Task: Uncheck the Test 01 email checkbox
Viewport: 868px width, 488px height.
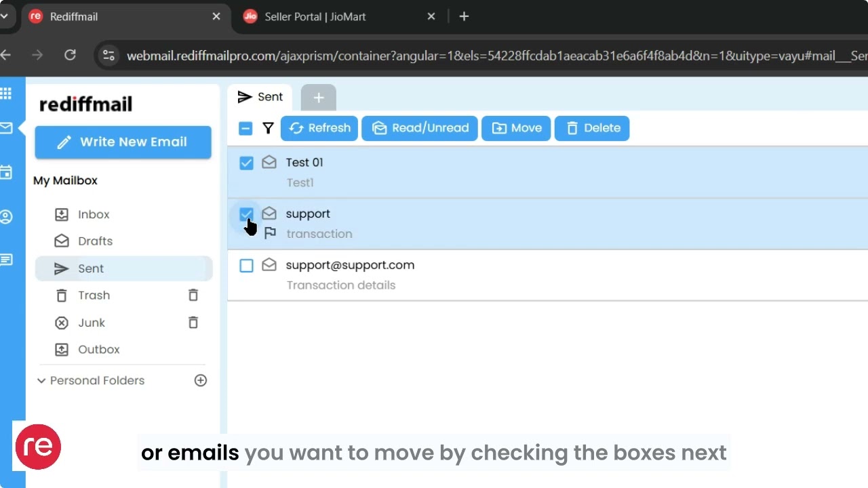Action: 246,163
